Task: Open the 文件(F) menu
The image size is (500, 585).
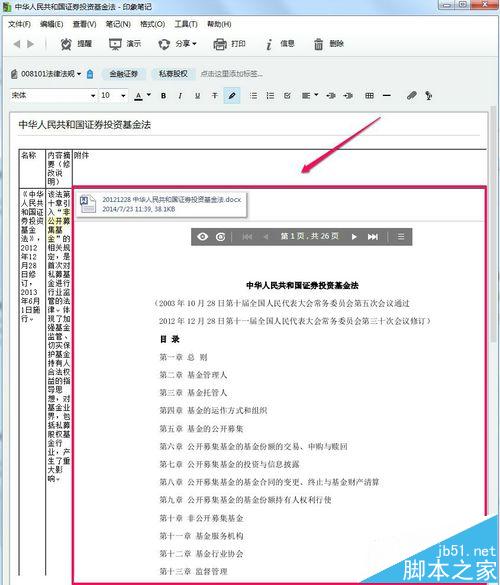Action: click(19, 24)
